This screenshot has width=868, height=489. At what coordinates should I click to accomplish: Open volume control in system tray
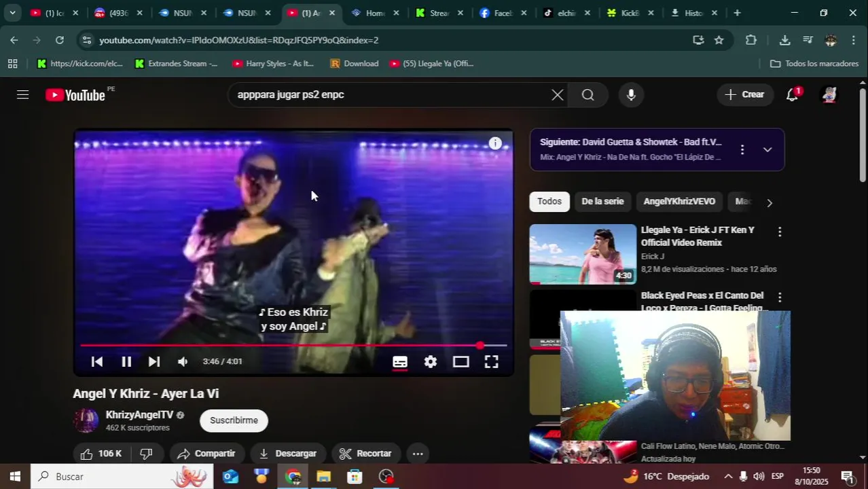tap(759, 477)
